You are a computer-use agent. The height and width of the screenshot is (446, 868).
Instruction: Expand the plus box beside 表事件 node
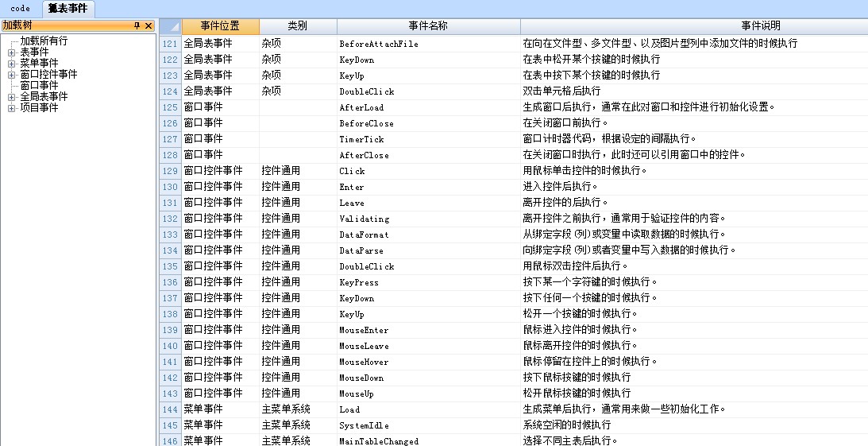point(11,52)
